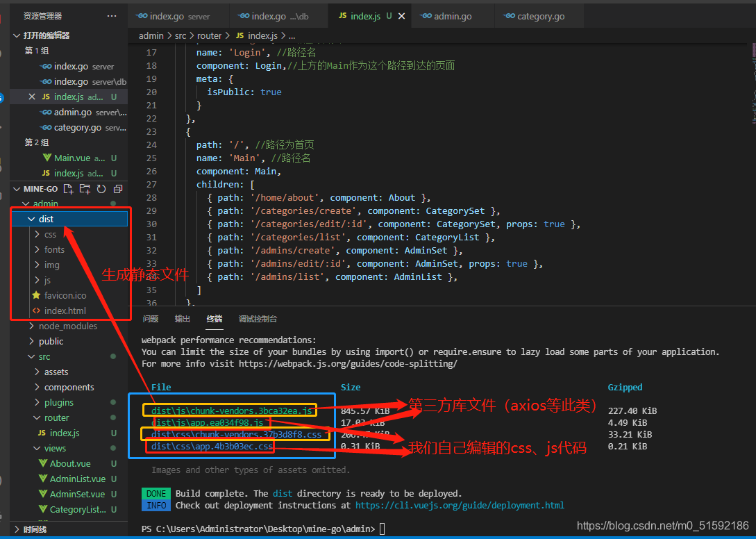Open category.go in open editors list
Screen dimensions: 756x539
(x=69, y=128)
